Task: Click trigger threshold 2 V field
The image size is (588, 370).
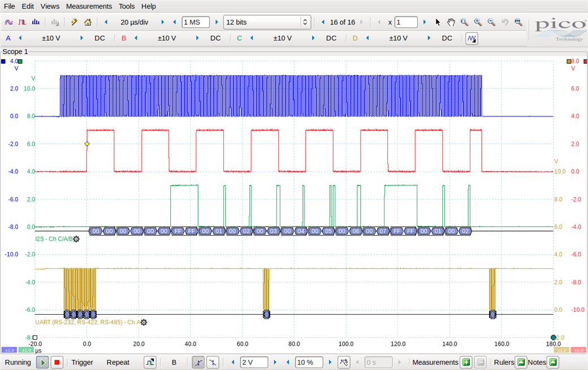Action: [x=254, y=362]
